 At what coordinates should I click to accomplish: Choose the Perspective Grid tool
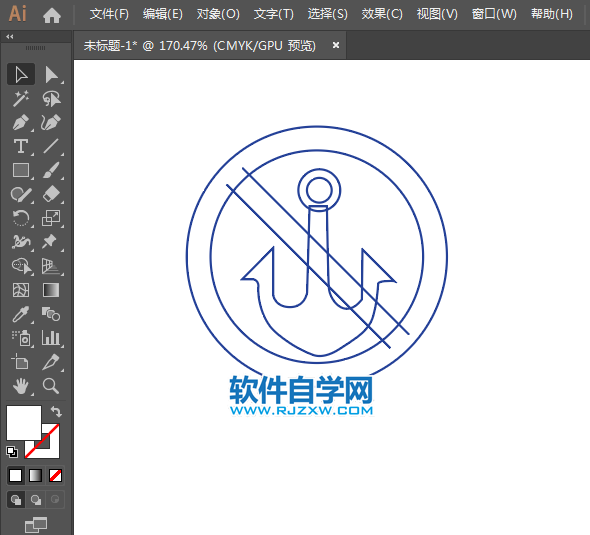(51, 266)
